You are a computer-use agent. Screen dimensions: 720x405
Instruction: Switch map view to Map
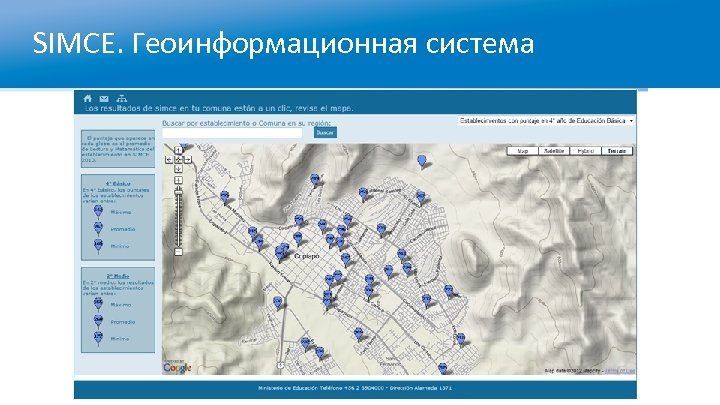523,151
